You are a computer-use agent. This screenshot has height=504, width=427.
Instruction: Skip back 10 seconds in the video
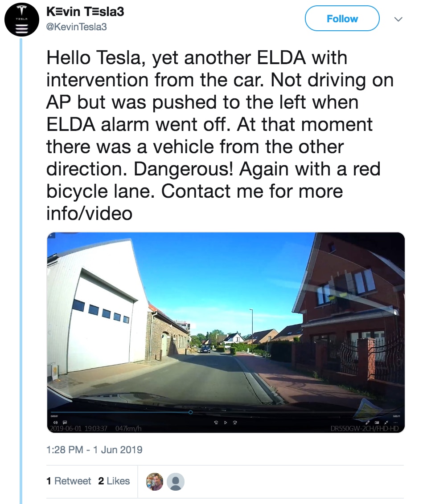pos(216,423)
